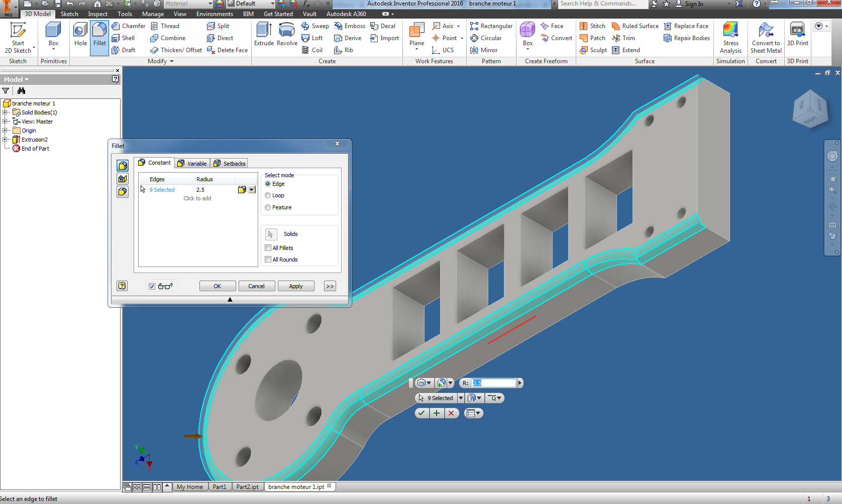Create a Work Plane
The height and width of the screenshot is (504, 842).
point(416,35)
